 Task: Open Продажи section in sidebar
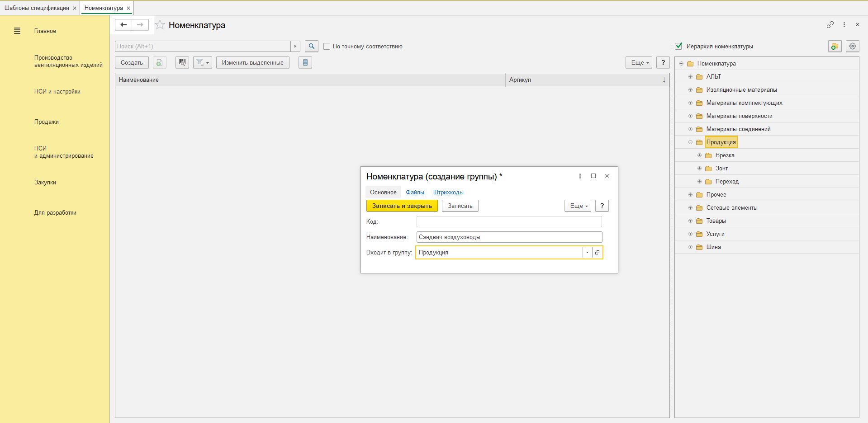[47, 122]
